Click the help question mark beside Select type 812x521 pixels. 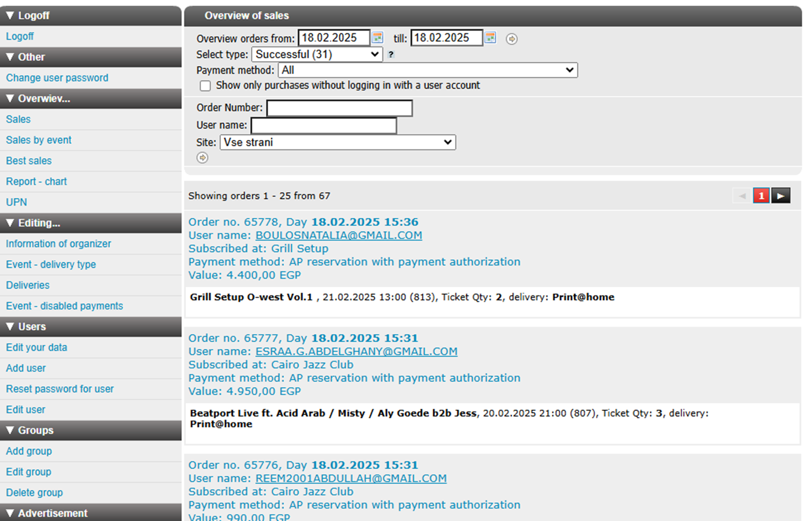pos(391,55)
